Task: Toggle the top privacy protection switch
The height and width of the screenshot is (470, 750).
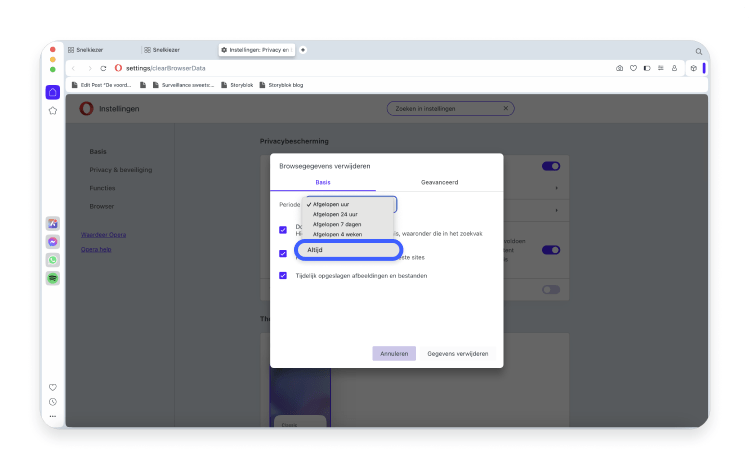Action: (550, 166)
